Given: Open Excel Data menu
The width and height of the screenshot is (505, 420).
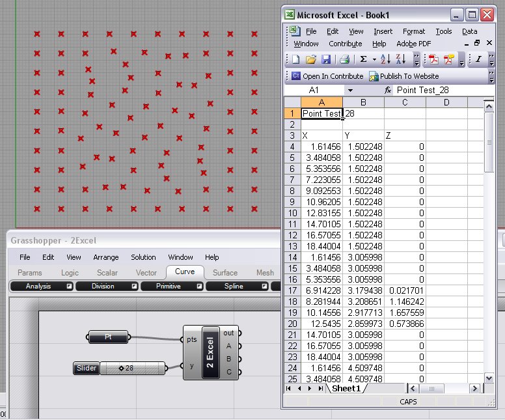Looking at the screenshot, I should tap(470, 31).
